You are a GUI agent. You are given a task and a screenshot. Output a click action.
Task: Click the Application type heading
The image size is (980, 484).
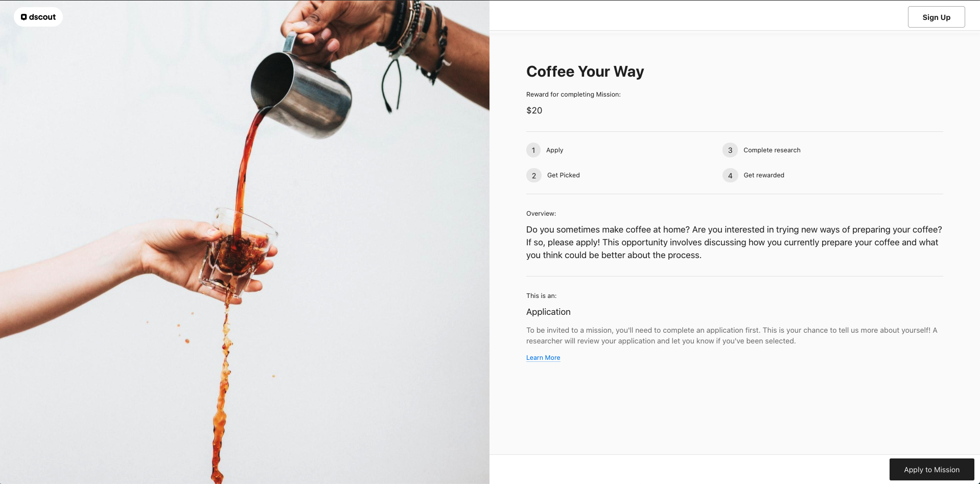tap(548, 312)
